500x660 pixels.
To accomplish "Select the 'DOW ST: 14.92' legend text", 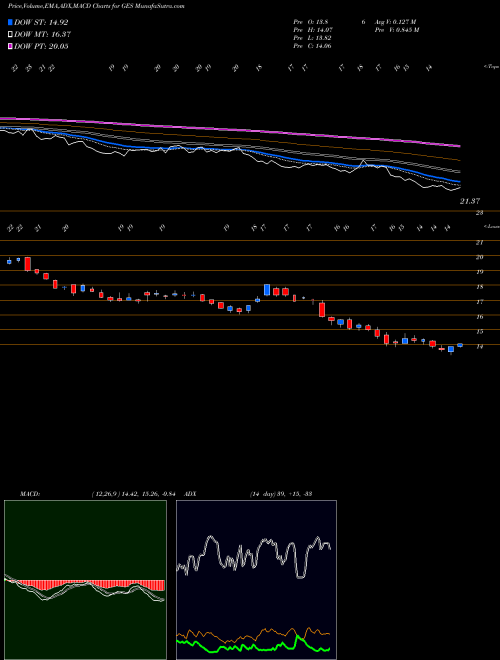I will pos(41,22).
